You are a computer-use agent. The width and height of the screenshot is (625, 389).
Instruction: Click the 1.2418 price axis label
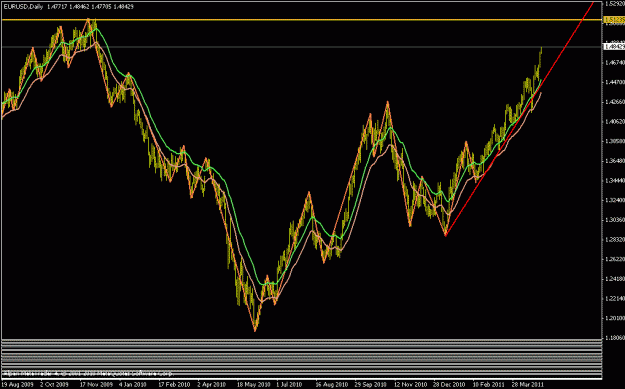coord(615,279)
